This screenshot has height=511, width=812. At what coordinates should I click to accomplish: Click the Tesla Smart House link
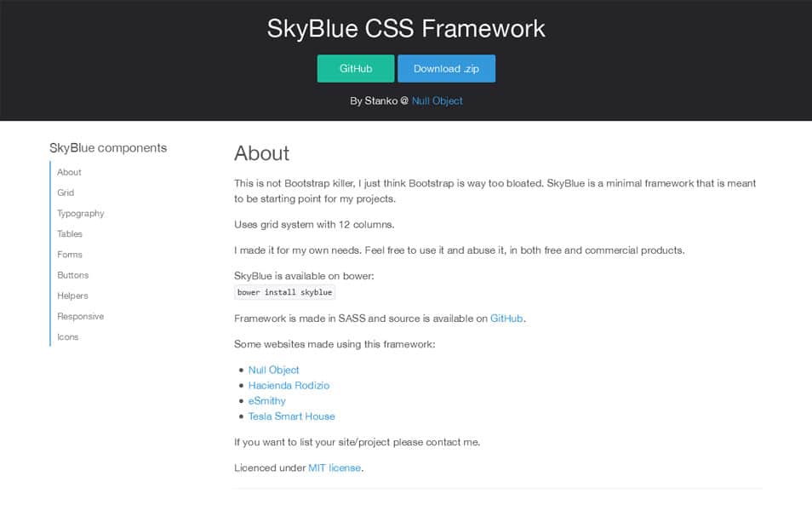(x=292, y=416)
